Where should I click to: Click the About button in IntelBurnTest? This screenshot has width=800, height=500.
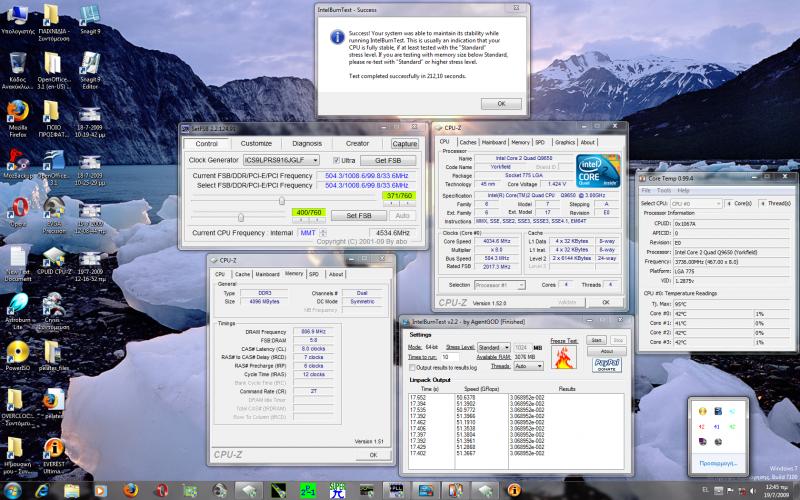pos(607,351)
